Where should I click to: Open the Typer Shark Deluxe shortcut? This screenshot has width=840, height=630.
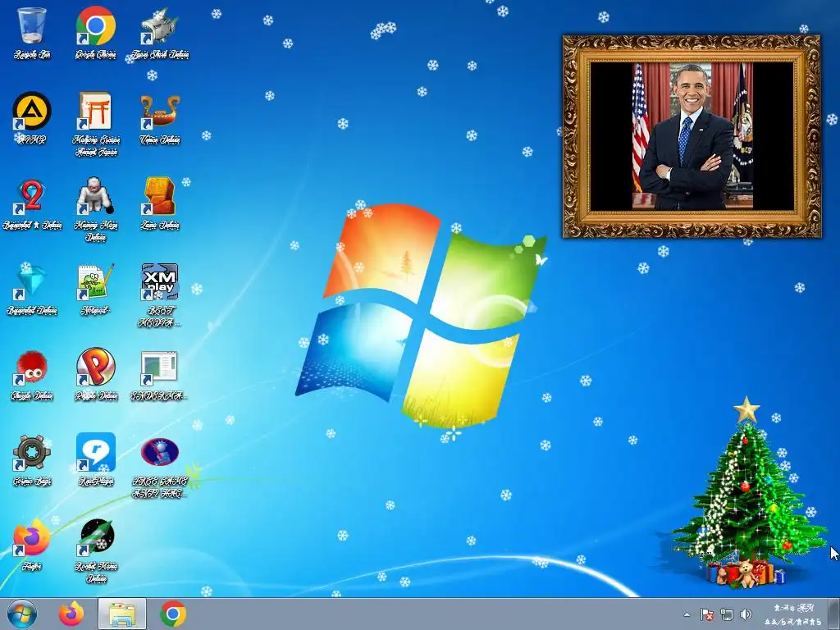160,32
